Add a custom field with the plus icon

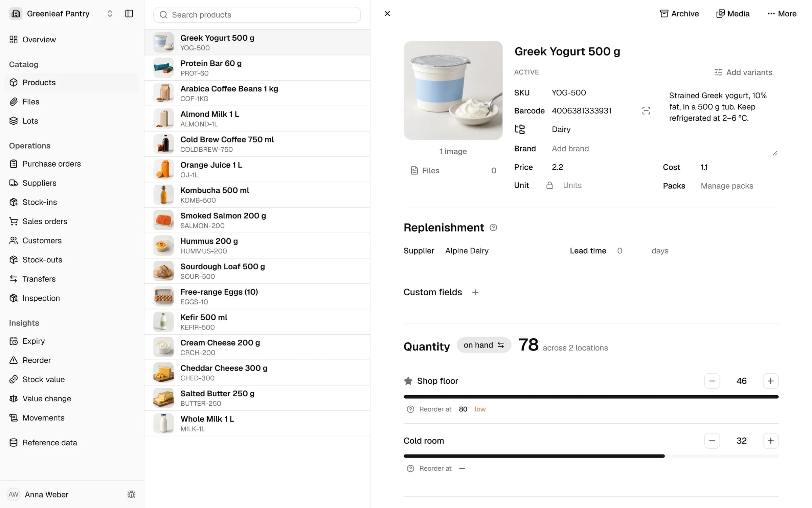coord(475,292)
